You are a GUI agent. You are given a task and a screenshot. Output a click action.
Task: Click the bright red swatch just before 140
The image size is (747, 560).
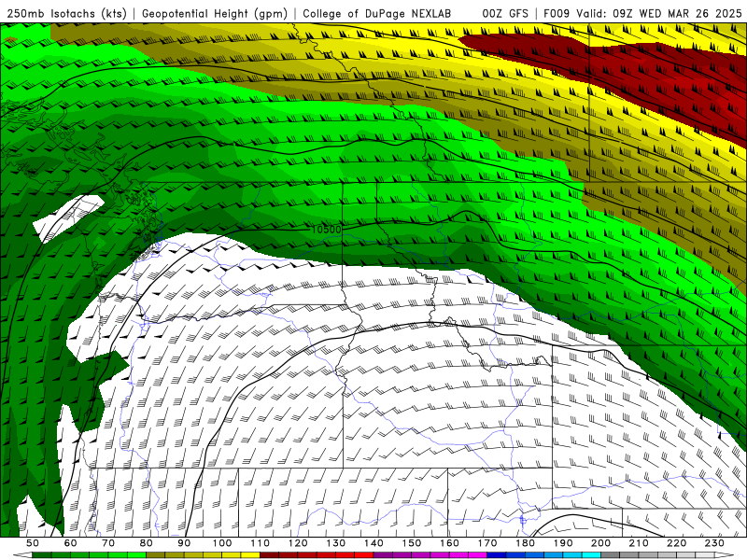coord(364,555)
